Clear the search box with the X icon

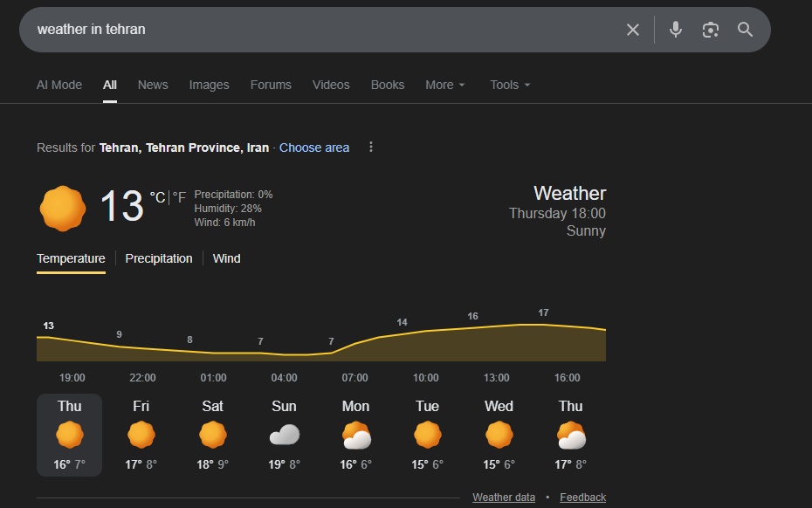coord(633,30)
